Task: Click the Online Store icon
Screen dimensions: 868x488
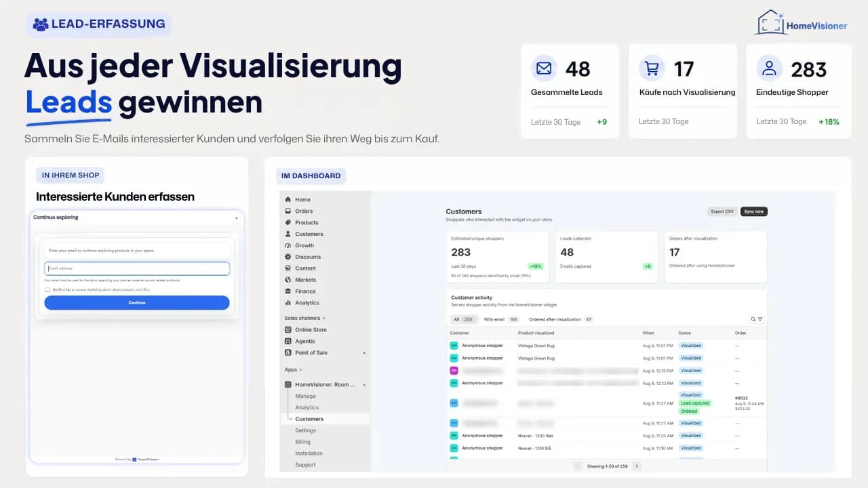Action: tap(288, 330)
